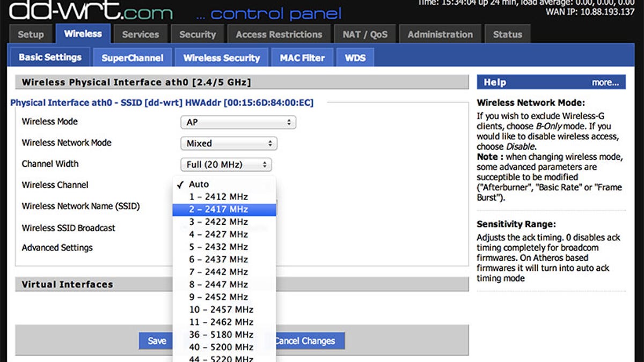Screen dimensions: 644x362
Task: Click the Wireless Network Name (SSID) label
Action: click(x=80, y=206)
